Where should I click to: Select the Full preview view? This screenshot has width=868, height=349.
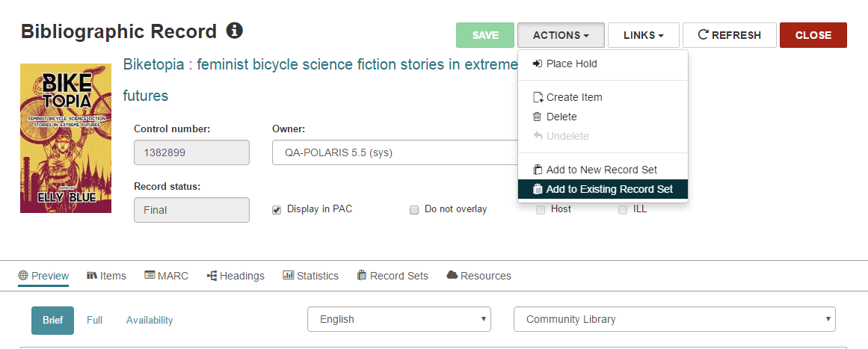(95, 320)
